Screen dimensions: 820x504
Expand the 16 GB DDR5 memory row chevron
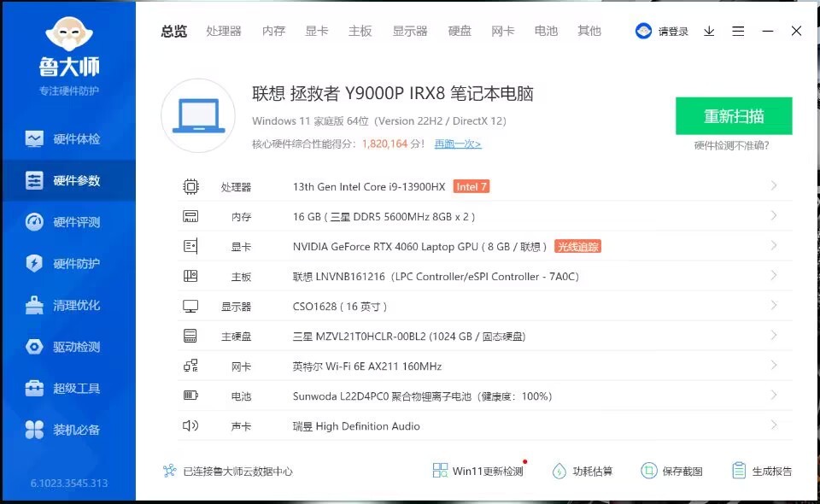774,215
